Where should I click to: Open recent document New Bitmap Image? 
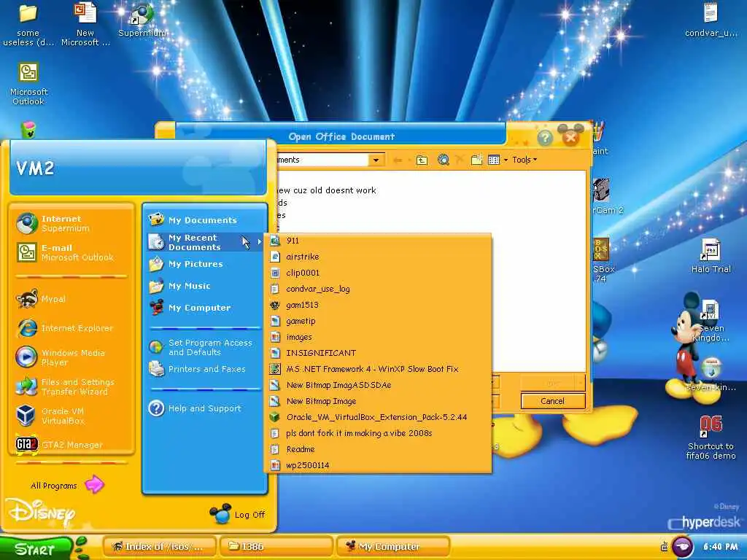pos(378,401)
